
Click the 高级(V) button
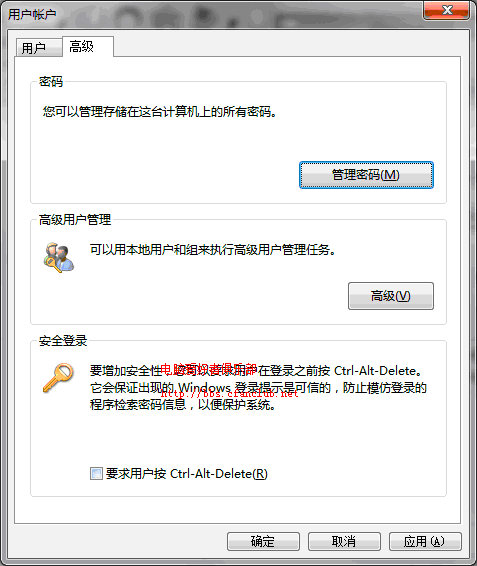point(391,296)
